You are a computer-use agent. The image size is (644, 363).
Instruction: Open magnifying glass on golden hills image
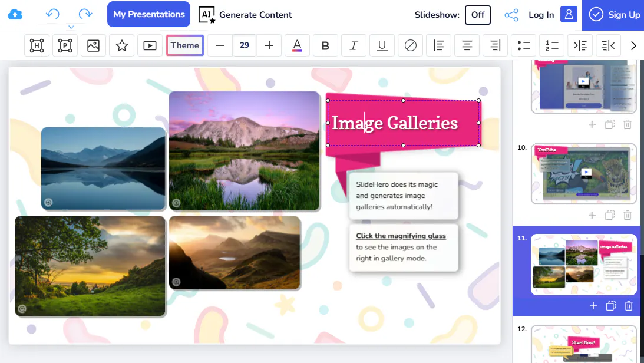(176, 282)
